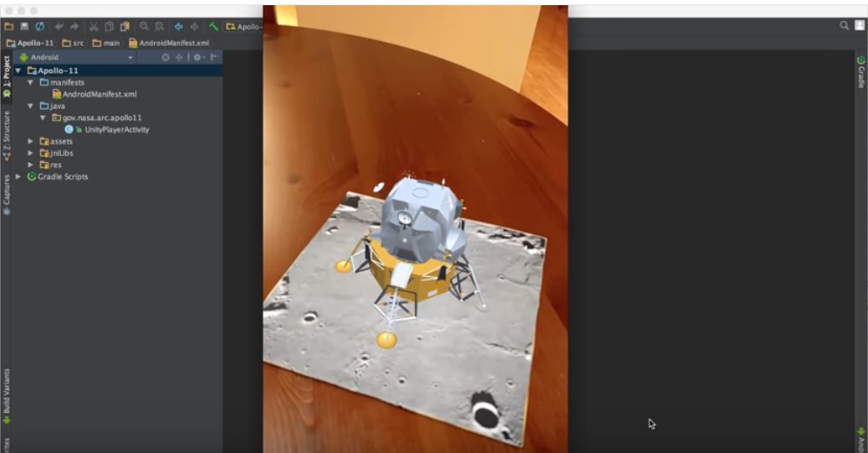This screenshot has width=868, height=453.
Task: Click the user icon at top right
Action: pos(859,25)
